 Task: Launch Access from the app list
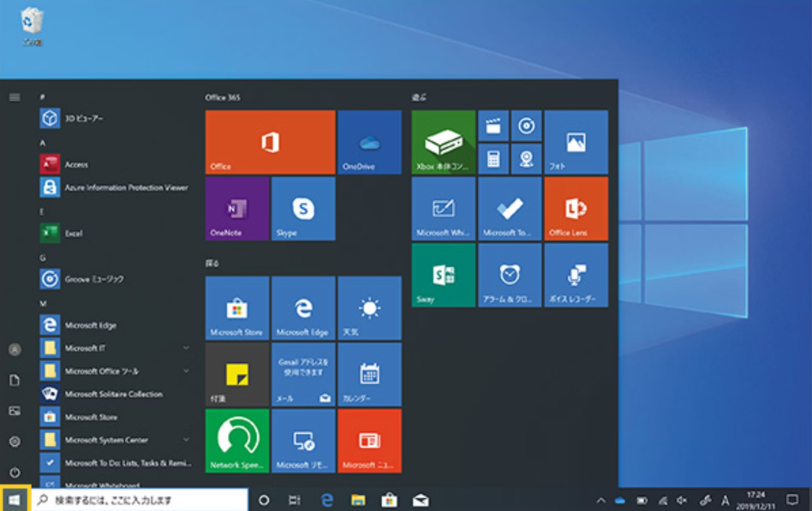click(115, 164)
